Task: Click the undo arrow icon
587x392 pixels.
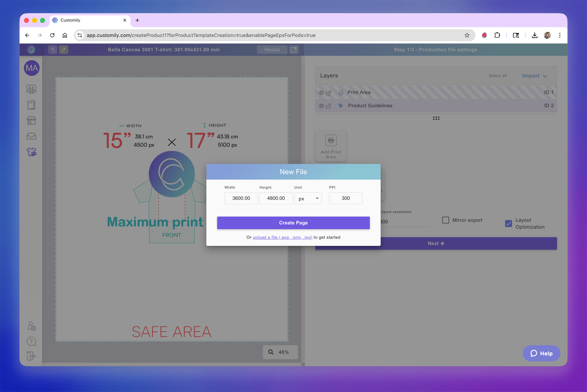Action: pyautogui.click(x=53, y=50)
